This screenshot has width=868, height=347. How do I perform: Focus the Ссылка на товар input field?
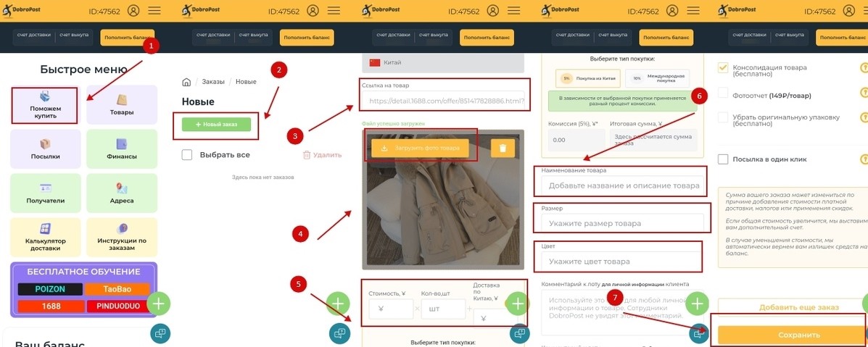click(x=446, y=101)
